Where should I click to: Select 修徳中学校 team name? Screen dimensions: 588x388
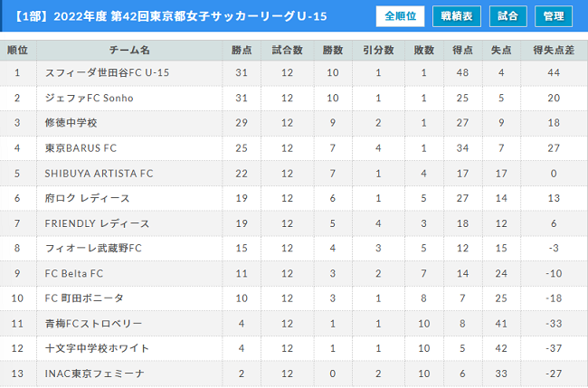pyautogui.click(x=71, y=123)
